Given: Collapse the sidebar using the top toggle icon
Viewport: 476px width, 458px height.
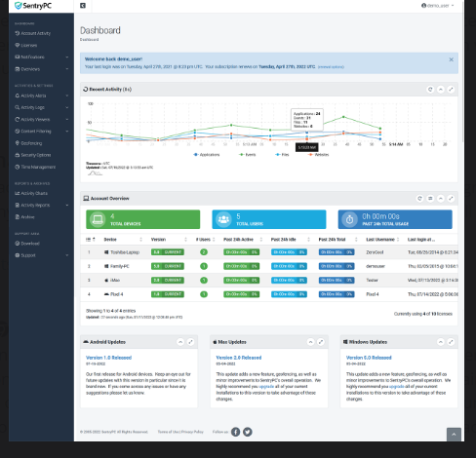Looking at the screenshot, I should click(83, 6).
